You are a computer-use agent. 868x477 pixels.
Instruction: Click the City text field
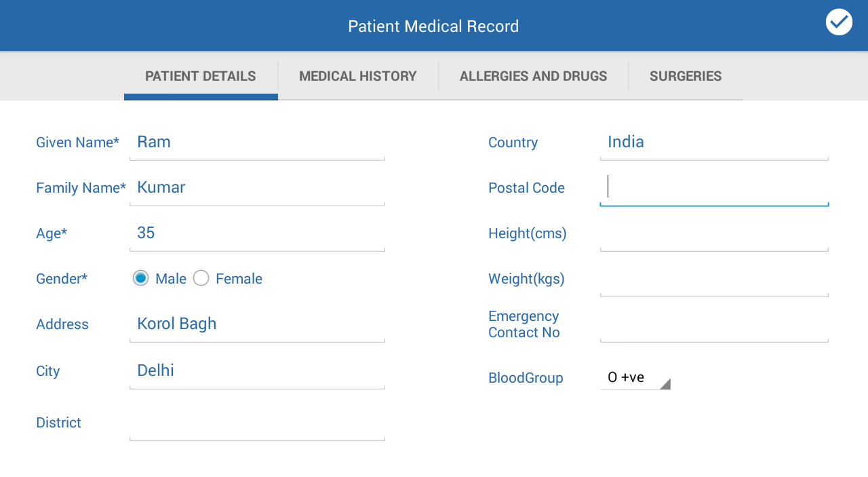point(257,370)
